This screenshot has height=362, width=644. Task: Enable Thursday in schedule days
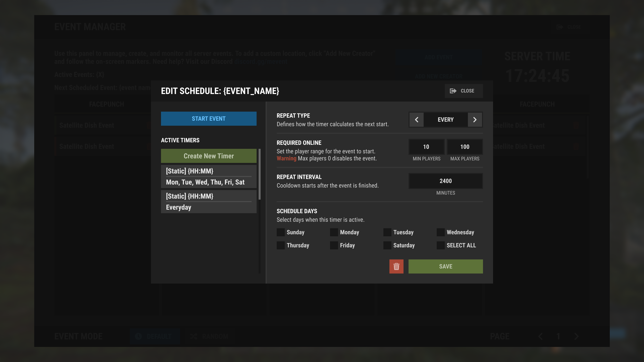(x=281, y=245)
